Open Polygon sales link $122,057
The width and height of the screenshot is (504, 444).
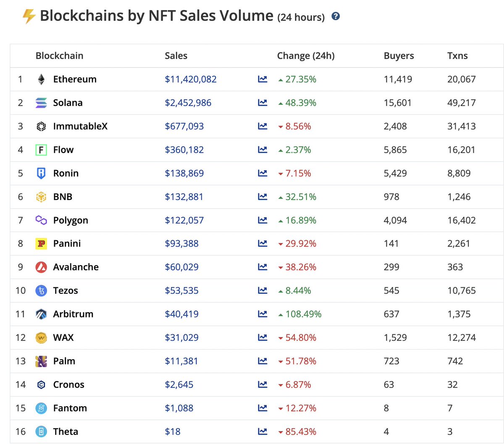click(x=184, y=221)
